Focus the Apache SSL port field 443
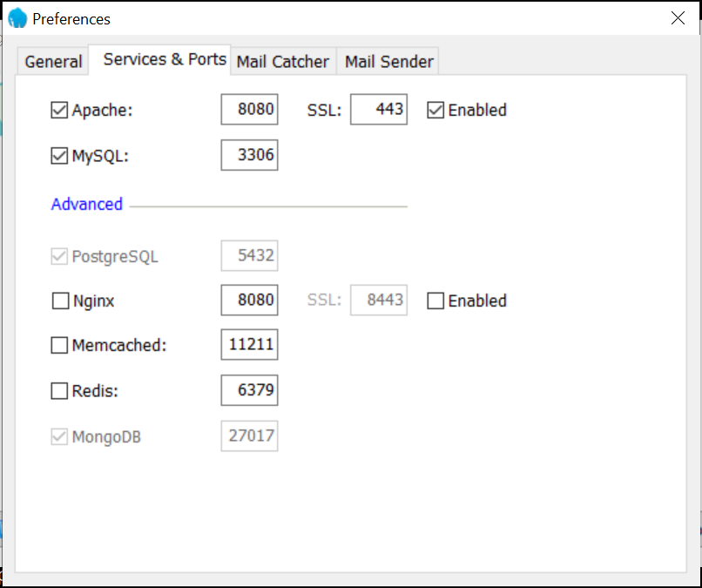 (379, 109)
